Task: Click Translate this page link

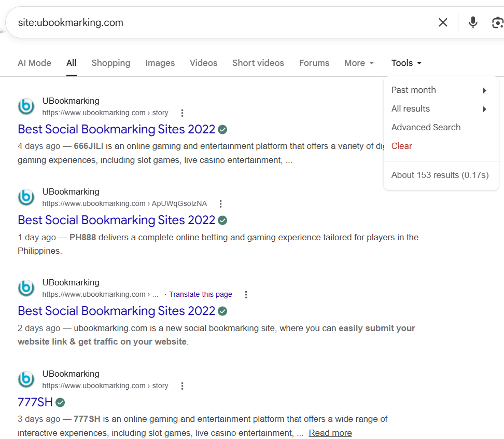Action: (201, 294)
